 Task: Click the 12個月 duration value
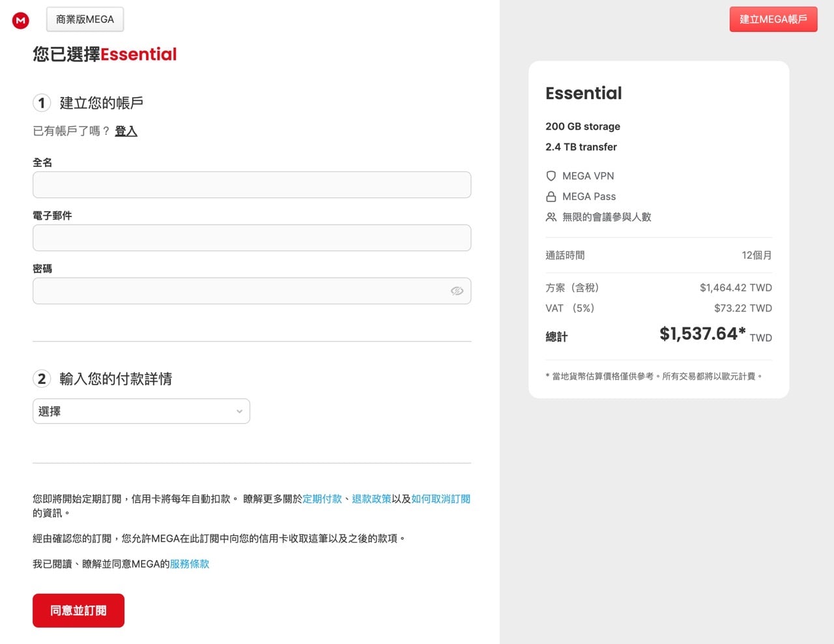click(756, 256)
